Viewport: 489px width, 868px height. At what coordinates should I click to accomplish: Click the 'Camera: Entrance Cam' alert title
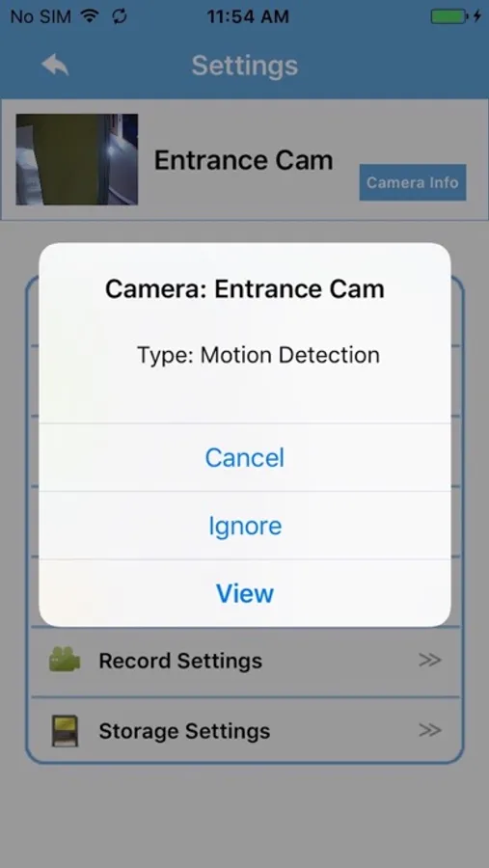coord(245,289)
